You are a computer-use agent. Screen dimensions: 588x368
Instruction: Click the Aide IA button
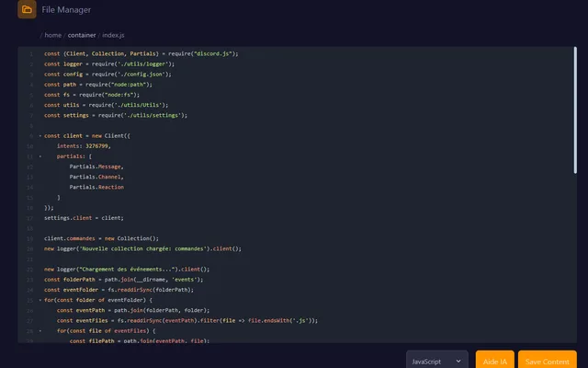495,361
